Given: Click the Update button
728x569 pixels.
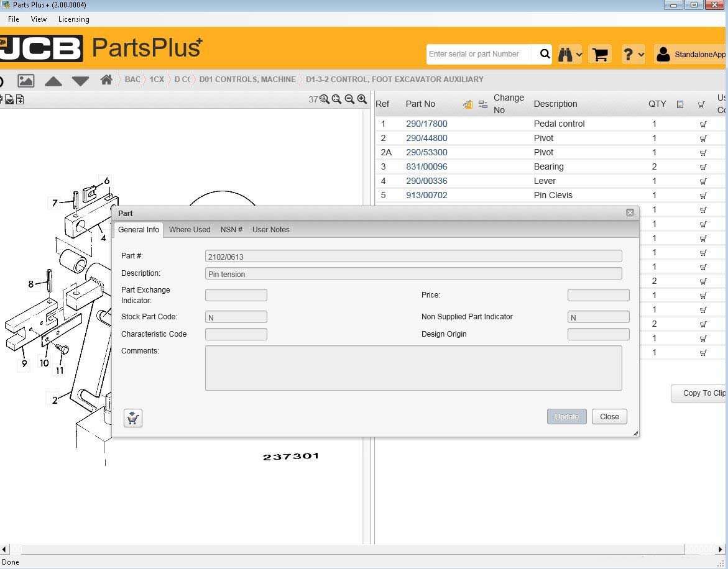Looking at the screenshot, I should coord(566,416).
